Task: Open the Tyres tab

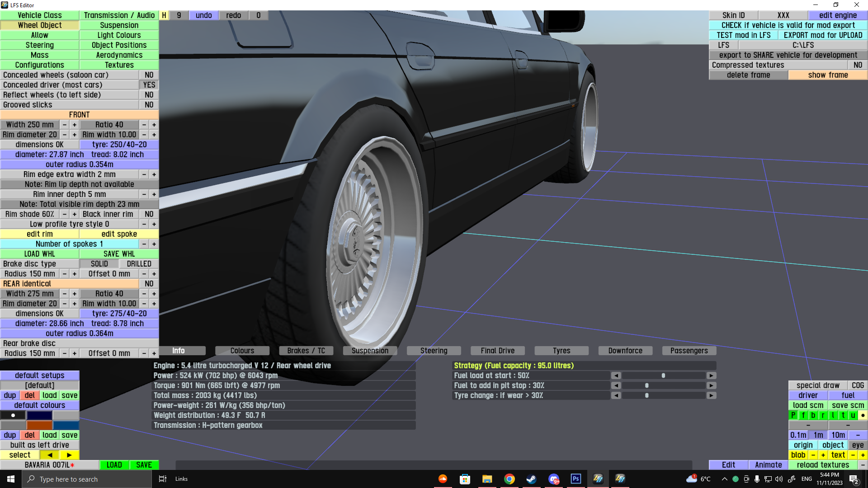Action: point(561,351)
